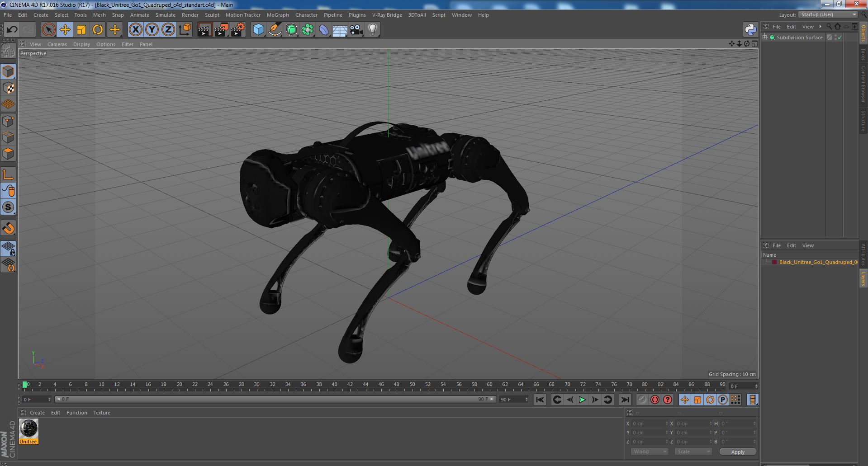868x466 pixels.
Task: Open the viewport Display menu
Action: tap(81, 44)
